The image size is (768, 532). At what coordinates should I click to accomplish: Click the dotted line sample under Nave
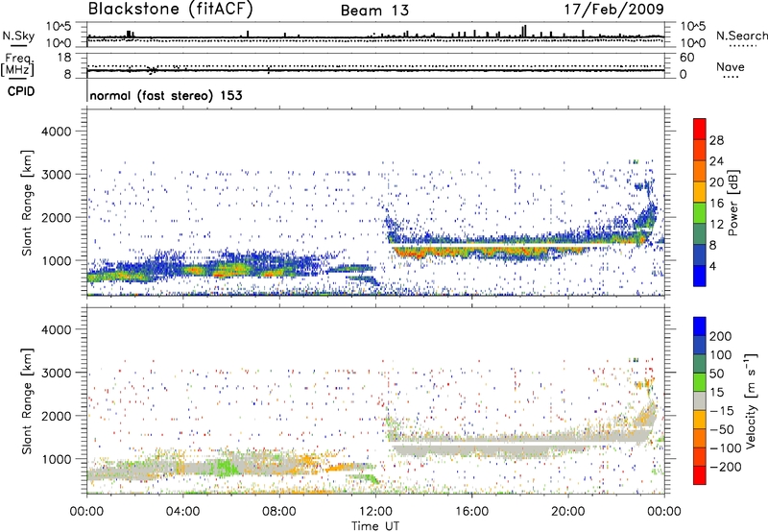pyautogui.click(x=732, y=78)
